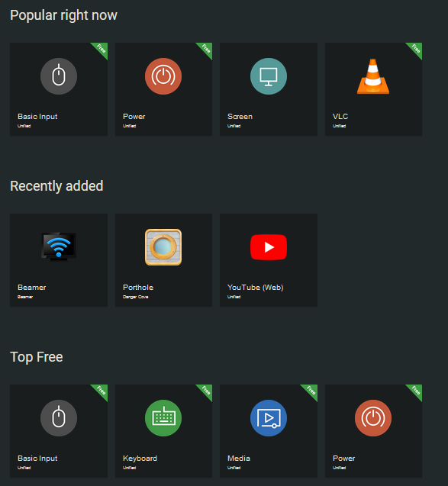Open the Beamer wifi monitor icon
The height and width of the screenshot is (486, 448).
click(59, 246)
